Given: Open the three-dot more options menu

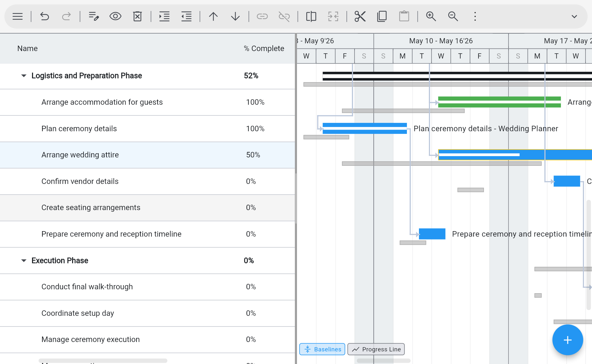Looking at the screenshot, I should pos(475,16).
